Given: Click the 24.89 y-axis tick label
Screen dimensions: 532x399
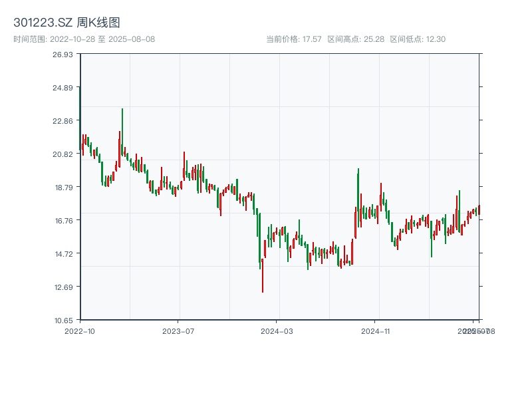Looking at the screenshot, I should [x=63, y=88].
